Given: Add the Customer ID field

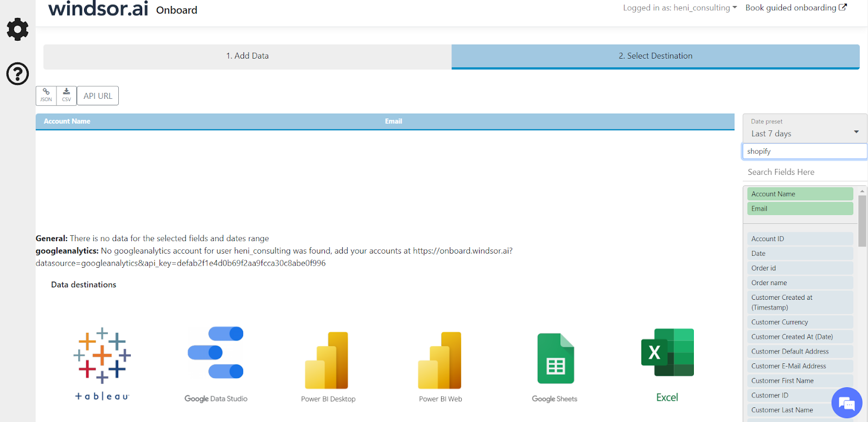Looking at the screenshot, I should click(800, 395).
